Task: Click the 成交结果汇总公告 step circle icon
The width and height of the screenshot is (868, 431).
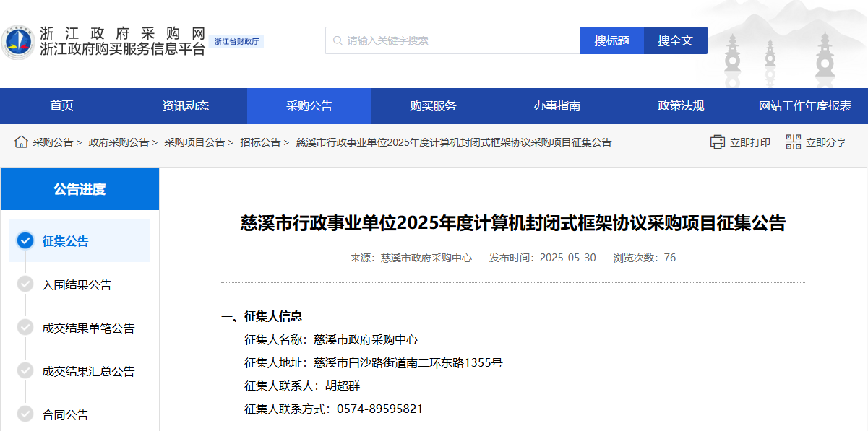Action: coord(25,371)
